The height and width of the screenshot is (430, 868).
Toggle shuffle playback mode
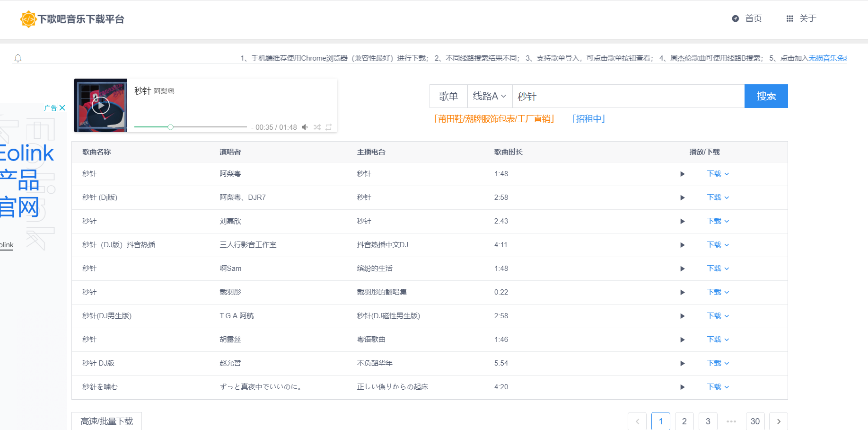click(317, 127)
